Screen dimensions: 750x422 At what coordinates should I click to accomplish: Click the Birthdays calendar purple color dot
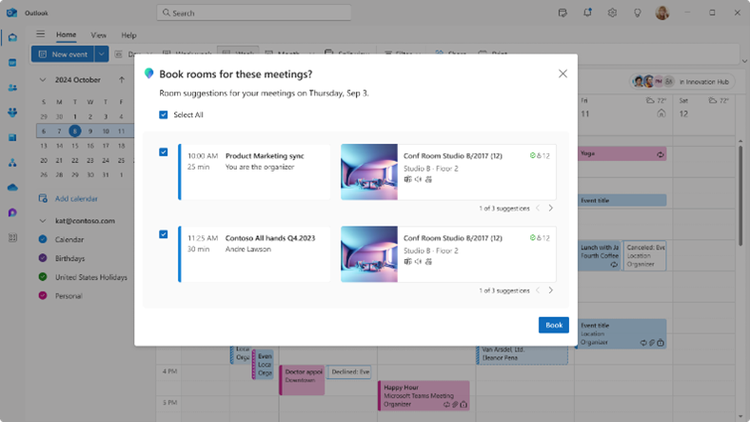(x=43, y=258)
